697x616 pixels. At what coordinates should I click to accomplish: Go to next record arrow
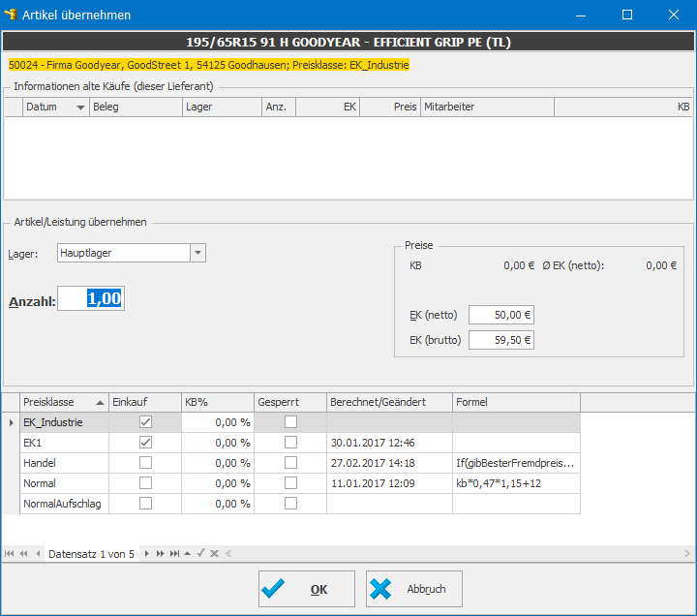(147, 553)
